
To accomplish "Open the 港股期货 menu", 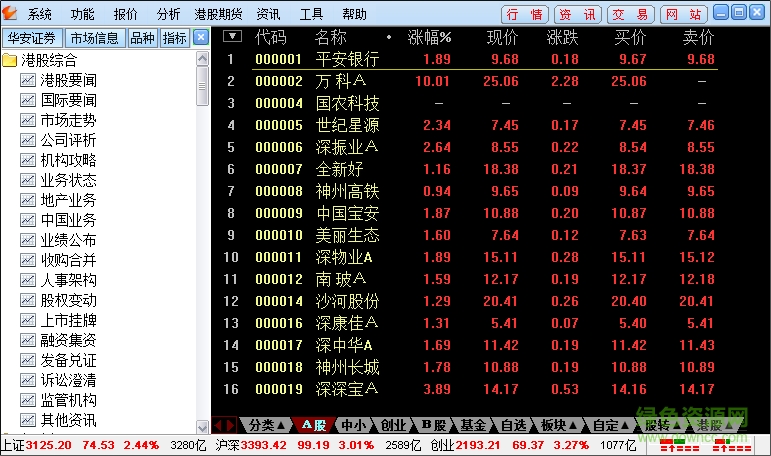I will [218, 14].
